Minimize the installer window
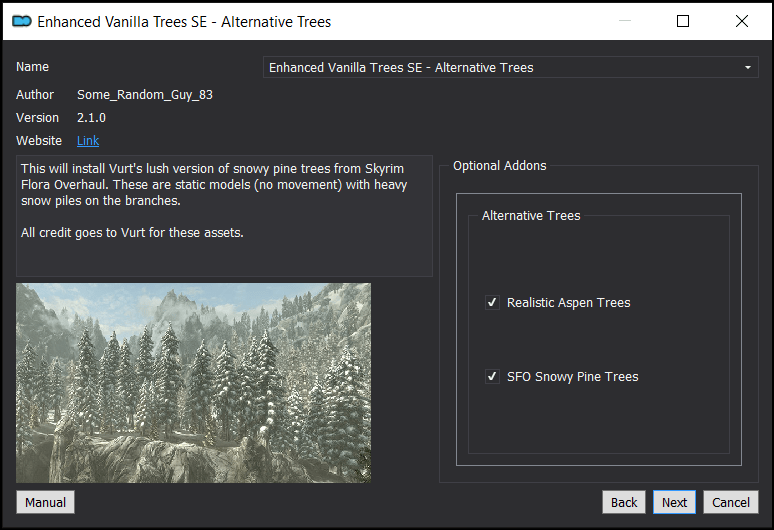Screen dimensions: 774x530 pos(625,21)
